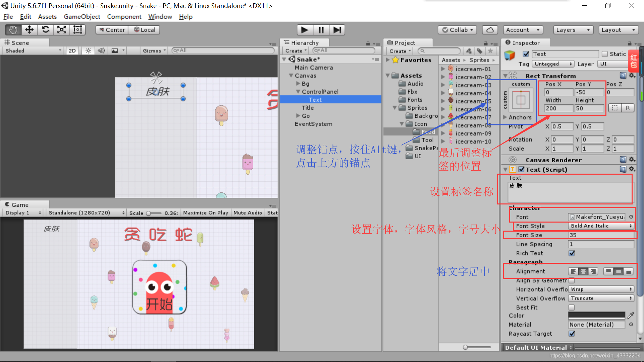Screen dimensions: 644x362
Task: Click the anchor preset custom box
Action: [x=521, y=100]
